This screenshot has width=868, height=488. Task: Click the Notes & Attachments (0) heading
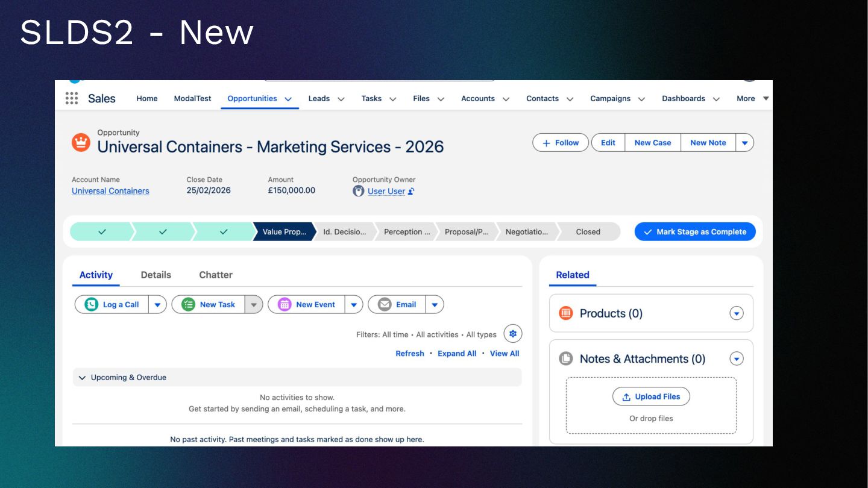pyautogui.click(x=643, y=358)
